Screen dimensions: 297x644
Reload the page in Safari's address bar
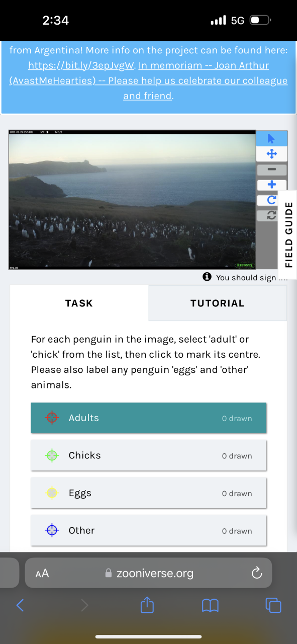[257, 573]
